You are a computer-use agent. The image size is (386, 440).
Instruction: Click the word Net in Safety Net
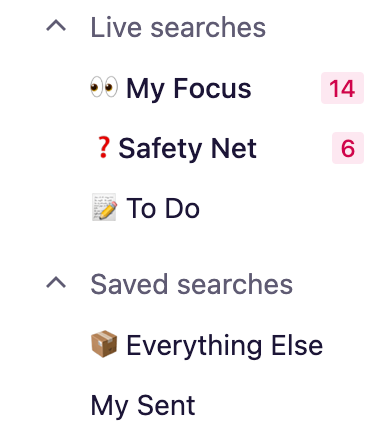pyautogui.click(x=234, y=148)
